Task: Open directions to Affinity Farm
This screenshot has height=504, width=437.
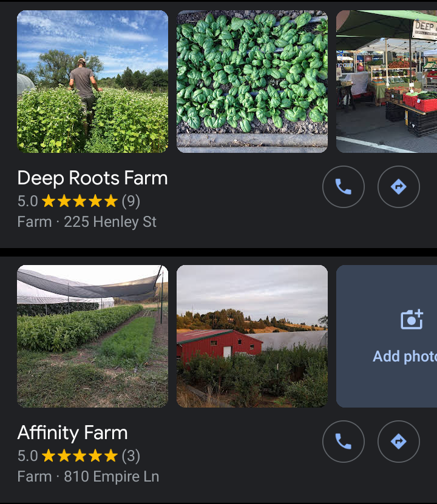Action: pyautogui.click(x=399, y=442)
